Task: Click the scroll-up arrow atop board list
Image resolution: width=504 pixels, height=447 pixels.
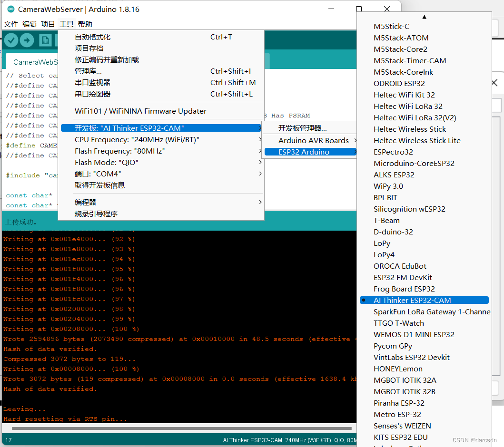Action: coord(425,17)
